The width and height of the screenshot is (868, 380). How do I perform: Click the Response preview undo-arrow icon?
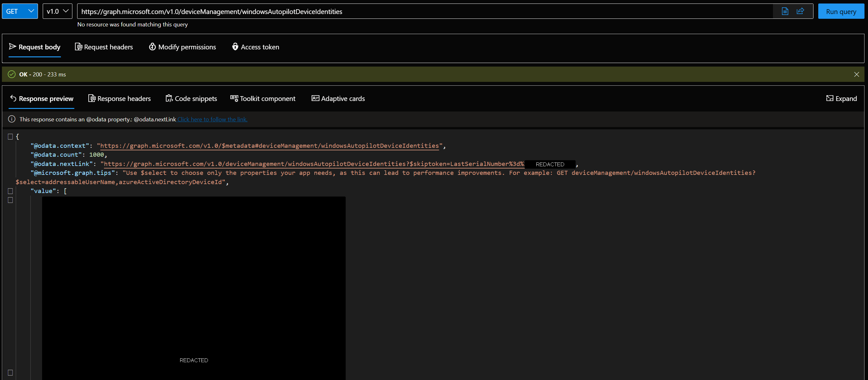13,98
